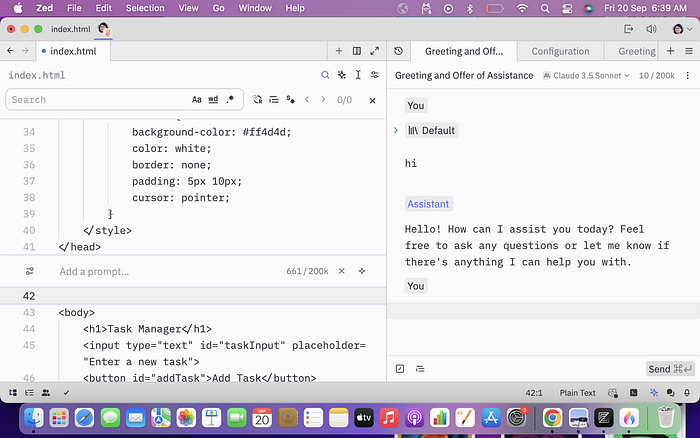Click empty message line under last You

(543, 310)
